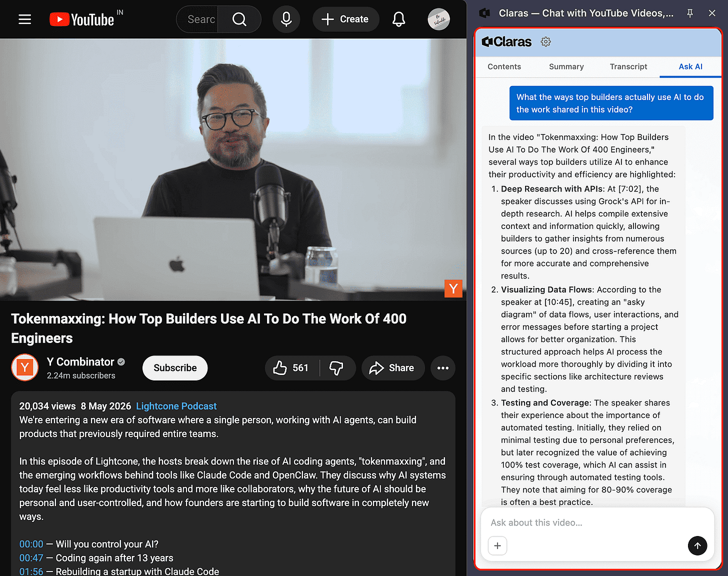
Task: Switch to the Summary tab
Action: pos(566,66)
